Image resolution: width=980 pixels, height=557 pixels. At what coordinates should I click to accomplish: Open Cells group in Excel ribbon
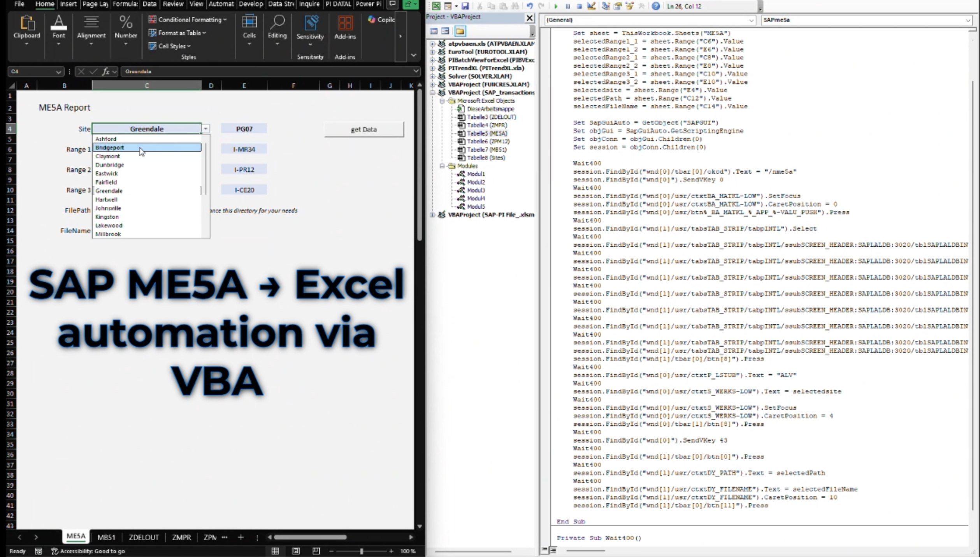click(249, 31)
